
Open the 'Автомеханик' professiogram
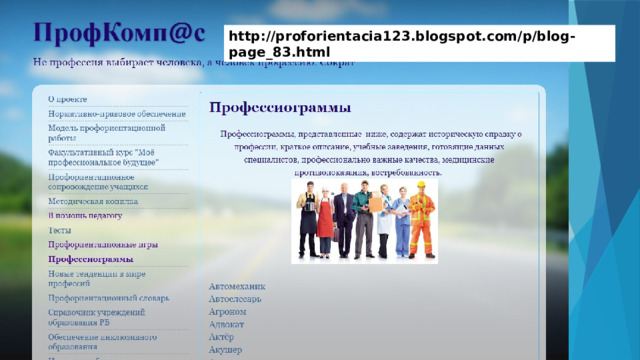click(237, 287)
